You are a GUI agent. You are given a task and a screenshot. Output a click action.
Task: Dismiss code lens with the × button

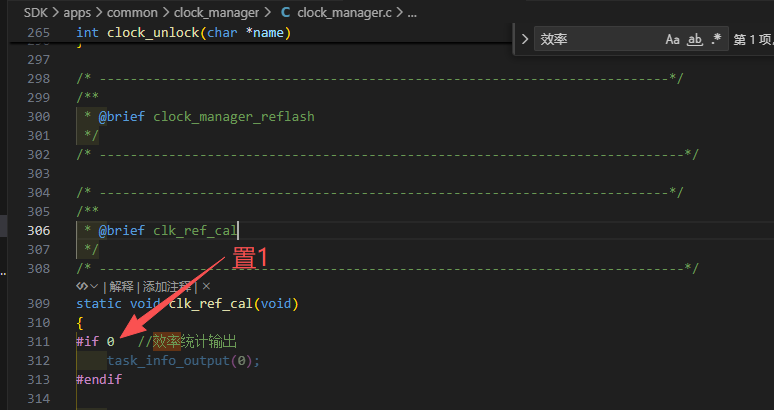click(206, 286)
